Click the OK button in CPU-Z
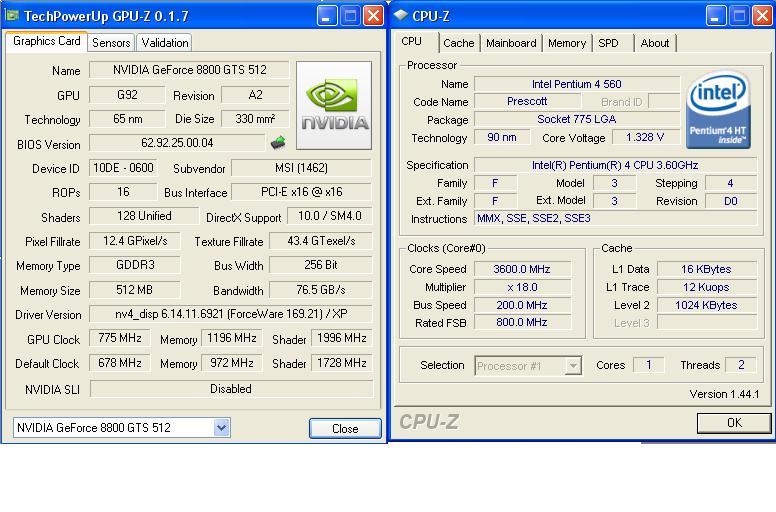This screenshot has width=776, height=512. (x=734, y=423)
